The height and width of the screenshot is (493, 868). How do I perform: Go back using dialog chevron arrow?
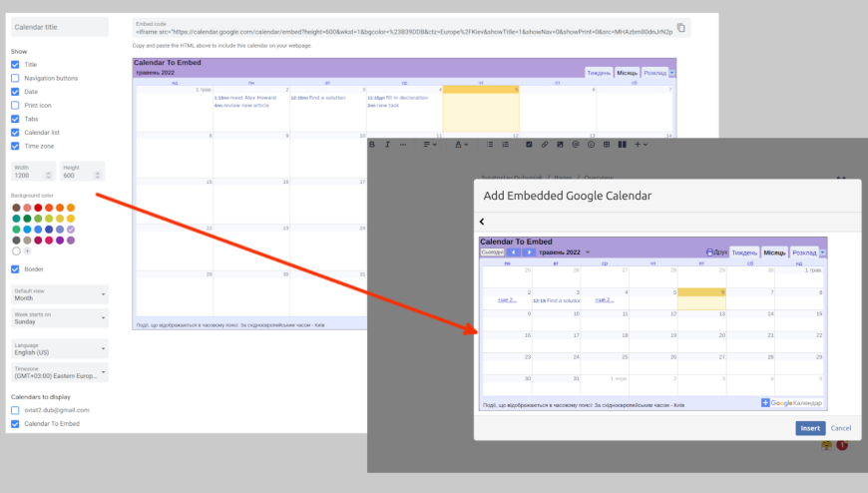[482, 222]
